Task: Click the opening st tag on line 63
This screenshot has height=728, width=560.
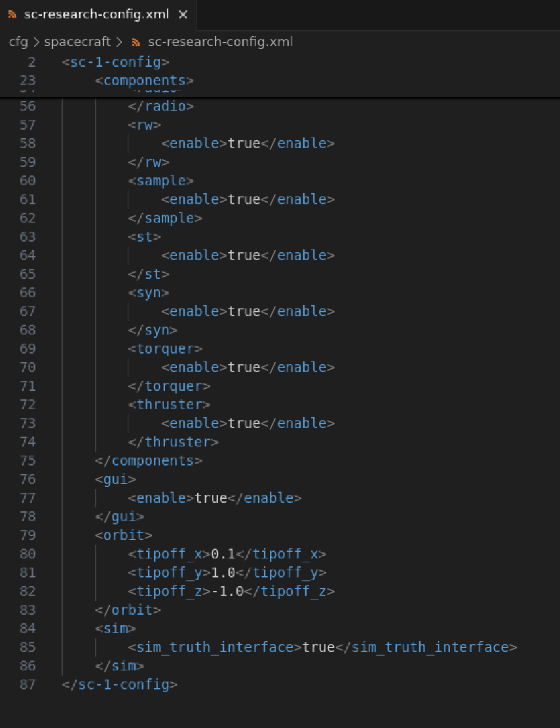Action: (x=144, y=237)
